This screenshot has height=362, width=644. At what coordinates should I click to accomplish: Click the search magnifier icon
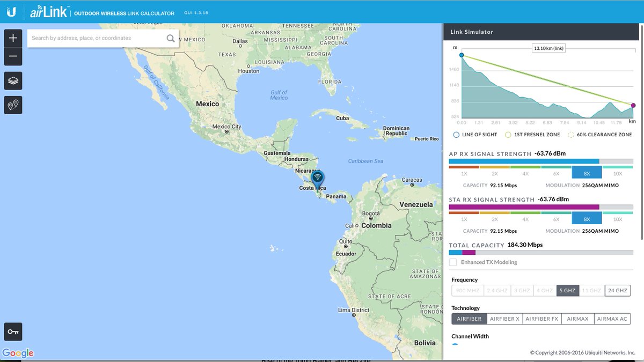171,38
